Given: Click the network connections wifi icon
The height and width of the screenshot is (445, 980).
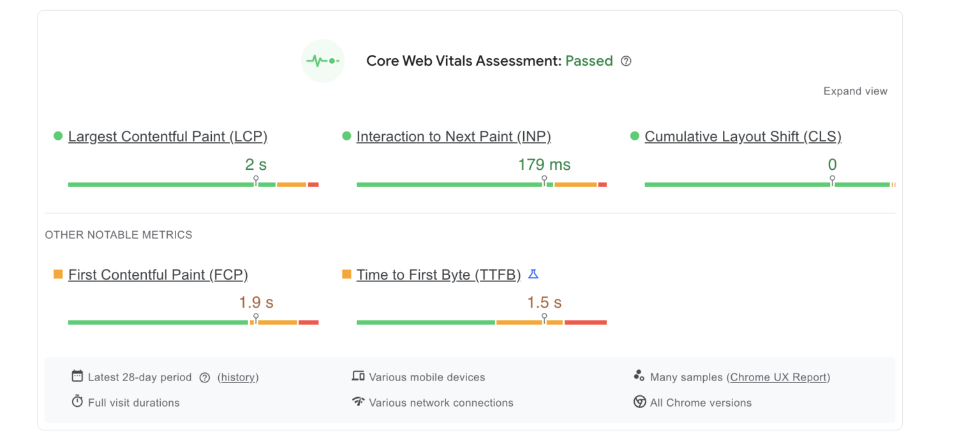Looking at the screenshot, I should 359,402.
